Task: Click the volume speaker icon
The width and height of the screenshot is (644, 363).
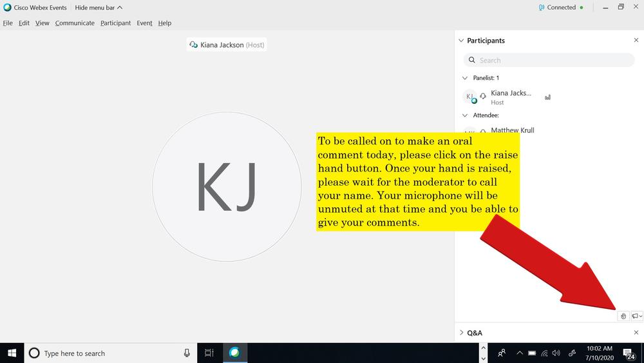Action: click(556, 353)
